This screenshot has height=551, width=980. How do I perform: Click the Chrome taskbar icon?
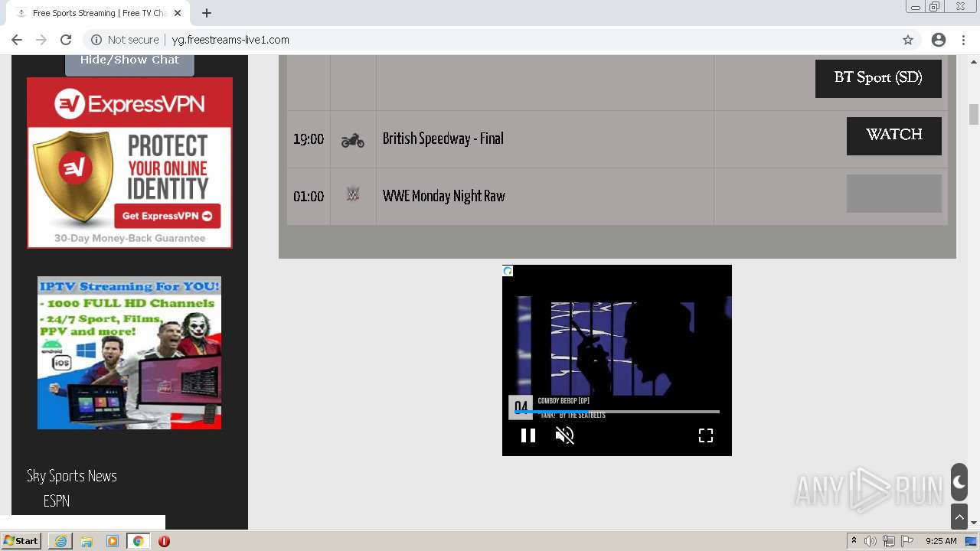point(139,541)
